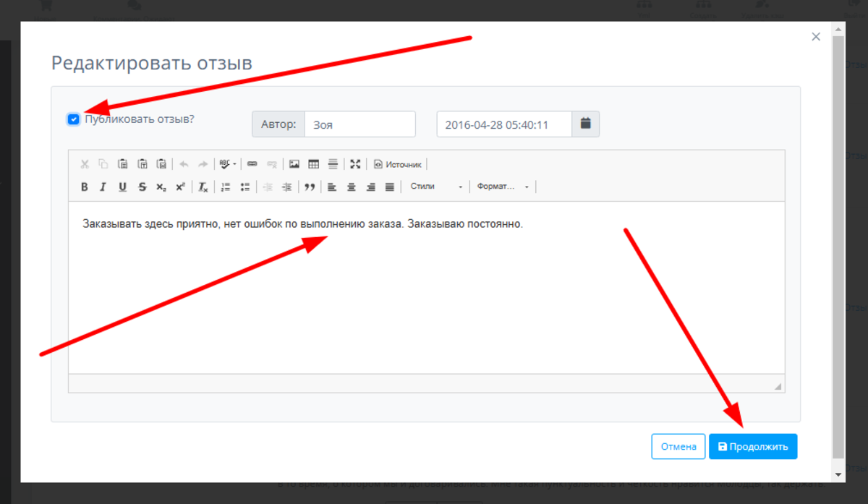Click the author name field 'Зоя'
The width and height of the screenshot is (868, 504).
(x=359, y=124)
